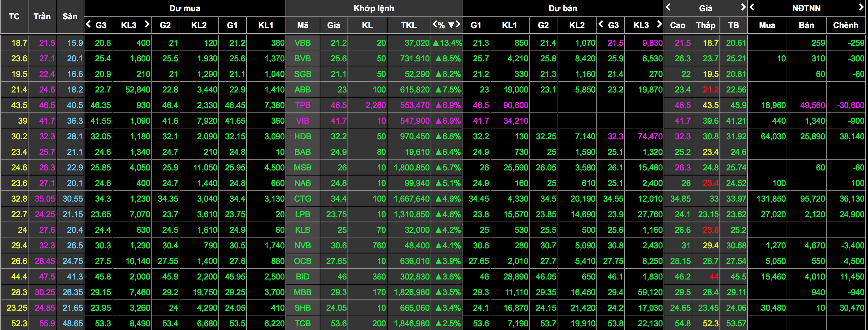Open stock symbol VIB
The image size is (868, 330).
click(302, 121)
